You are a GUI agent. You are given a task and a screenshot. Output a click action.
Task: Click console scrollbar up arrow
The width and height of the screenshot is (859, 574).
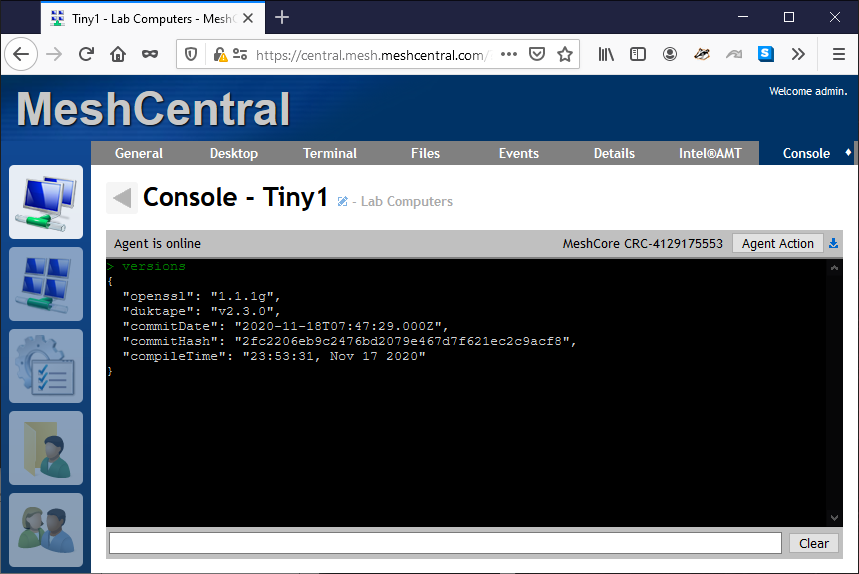tap(834, 268)
